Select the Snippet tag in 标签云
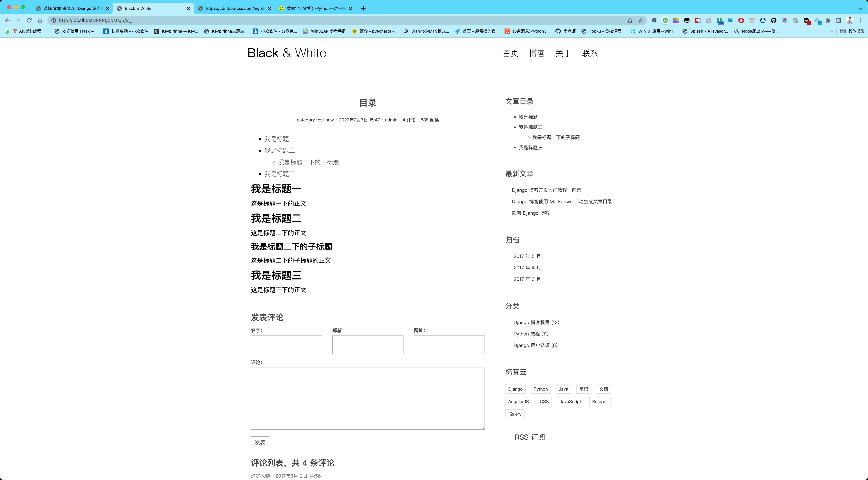Image resolution: width=868 pixels, height=480 pixels. 600,401
